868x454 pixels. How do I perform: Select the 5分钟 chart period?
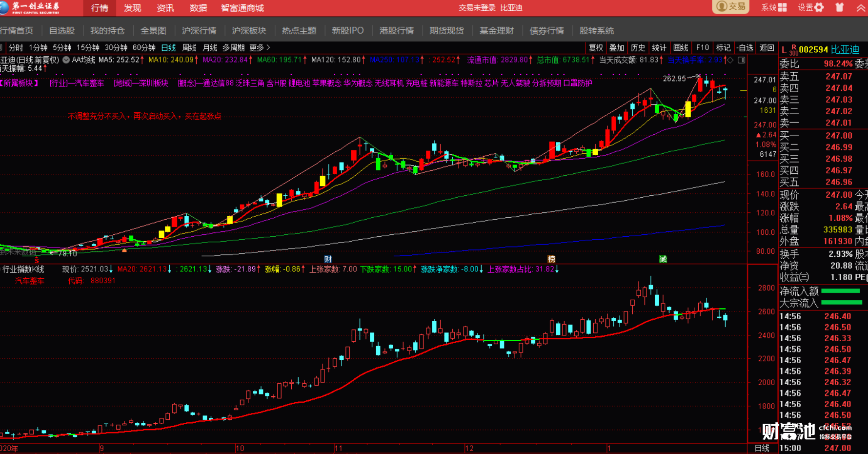[62, 48]
